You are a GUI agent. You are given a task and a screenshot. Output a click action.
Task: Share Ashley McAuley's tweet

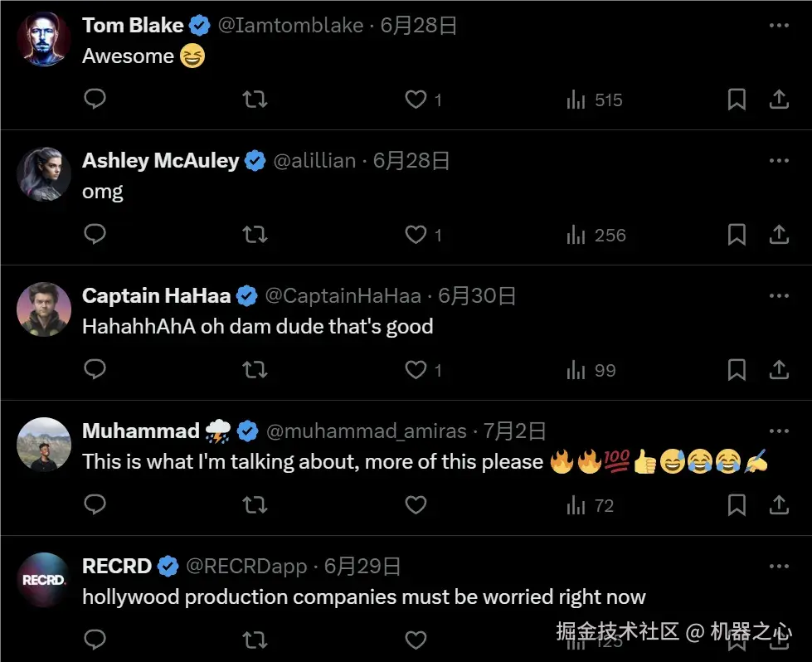[779, 235]
